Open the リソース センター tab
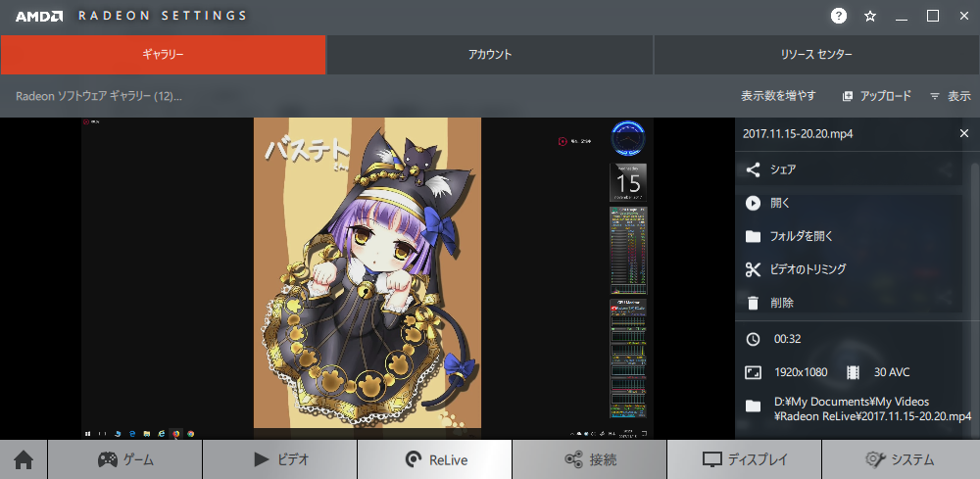This screenshot has height=479, width=980. point(816,54)
